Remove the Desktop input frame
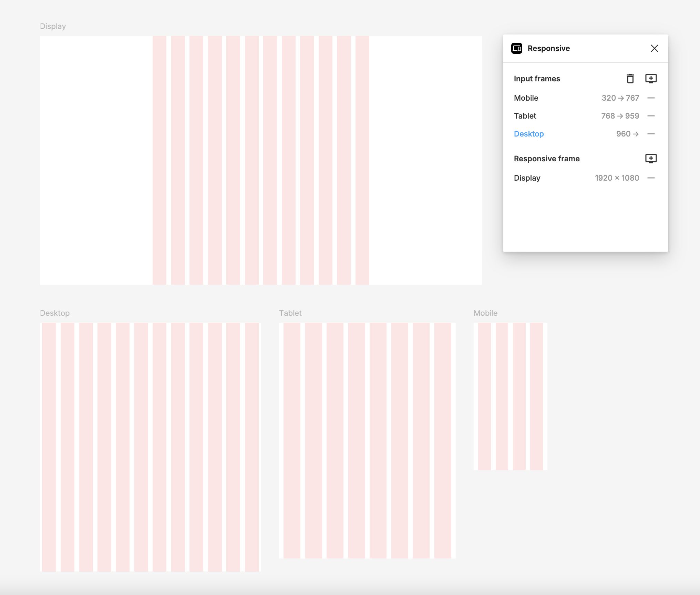700x595 pixels. 651,134
